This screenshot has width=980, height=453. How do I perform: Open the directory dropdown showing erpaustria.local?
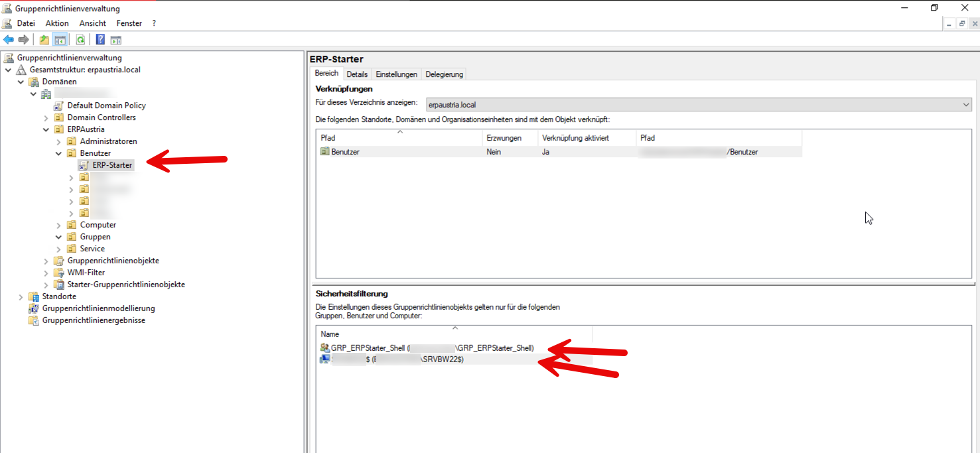click(965, 105)
